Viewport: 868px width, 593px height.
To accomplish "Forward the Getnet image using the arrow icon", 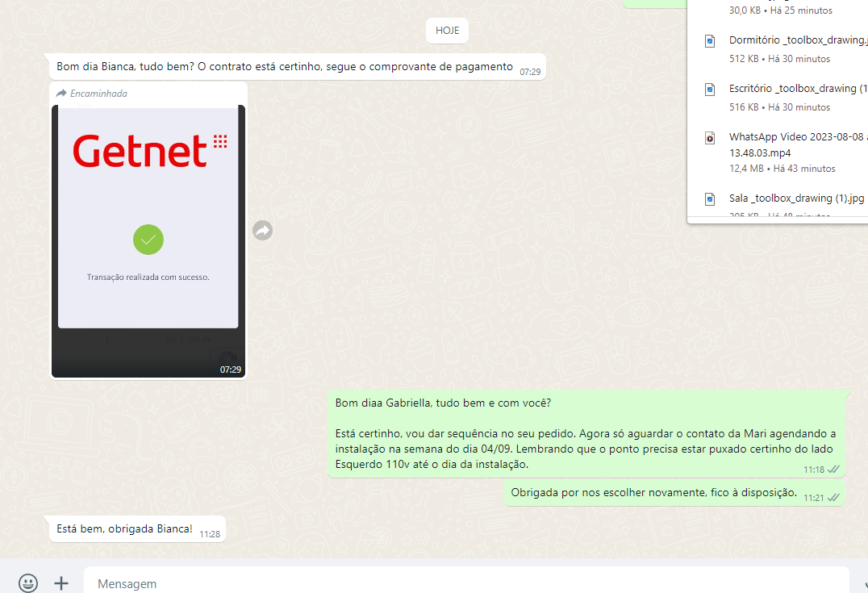I will [262, 230].
